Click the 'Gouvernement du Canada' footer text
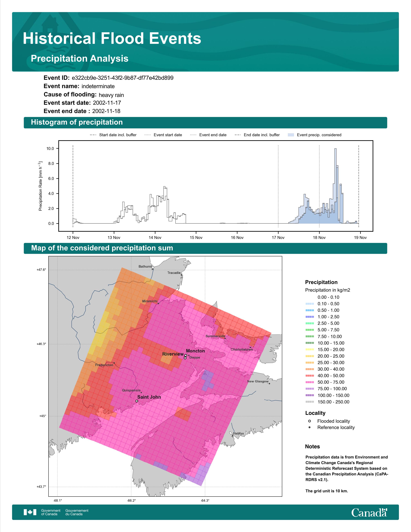Screen dimensions: 411x532 click(x=77, y=512)
